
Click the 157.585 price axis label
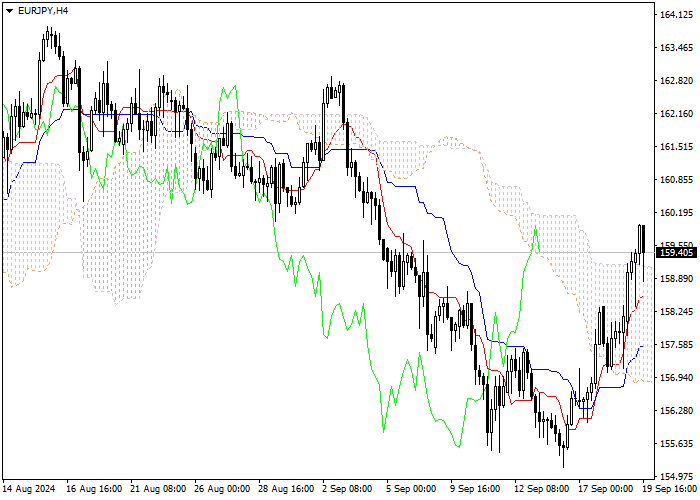[677, 345]
